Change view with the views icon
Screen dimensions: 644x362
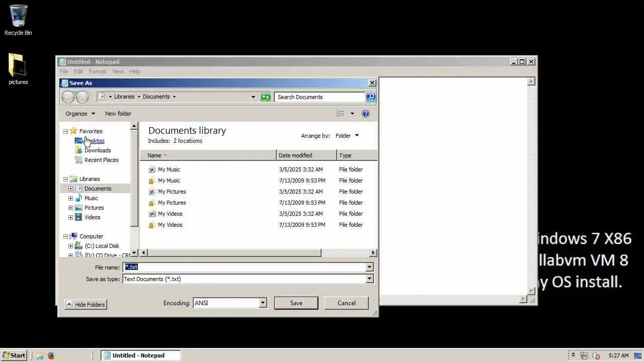pos(340,114)
